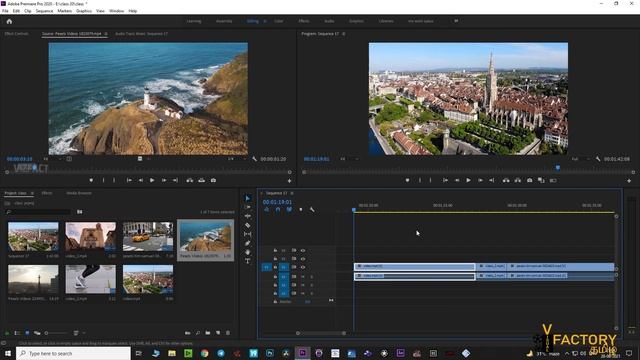
Task: Toggle topmost video track eye visibility
Action: [x=303, y=251]
